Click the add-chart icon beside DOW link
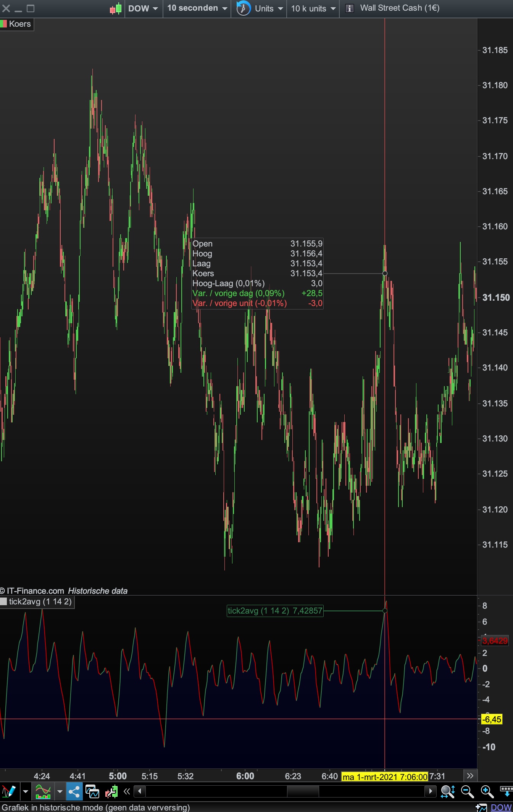This screenshot has width=513, height=812. tap(481, 807)
